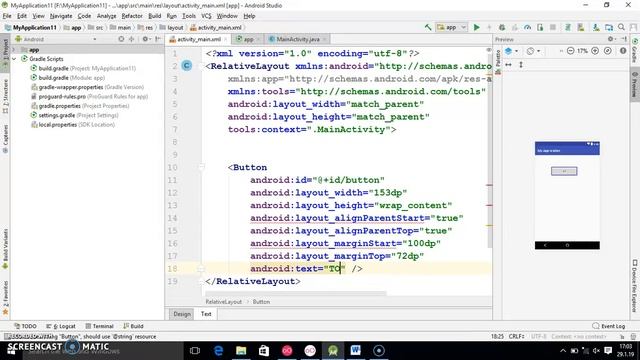
Task: Close the MainActivity.java tab
Action: coord(324,39)
